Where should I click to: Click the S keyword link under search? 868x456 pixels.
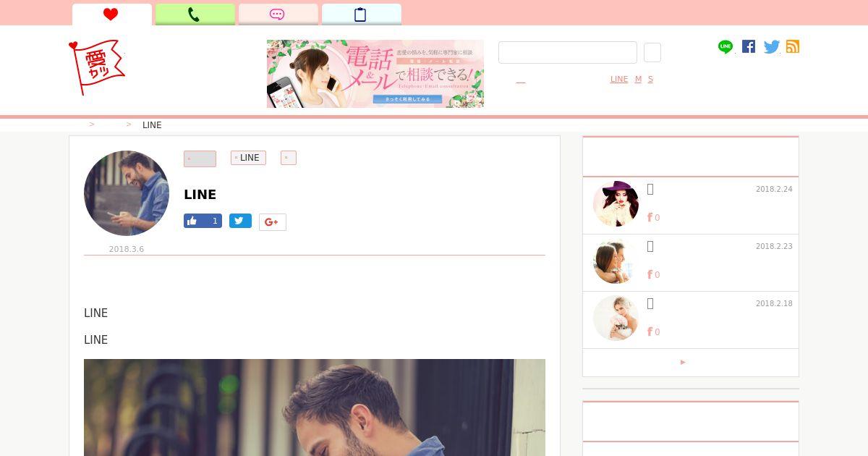[x=650, y=80]
